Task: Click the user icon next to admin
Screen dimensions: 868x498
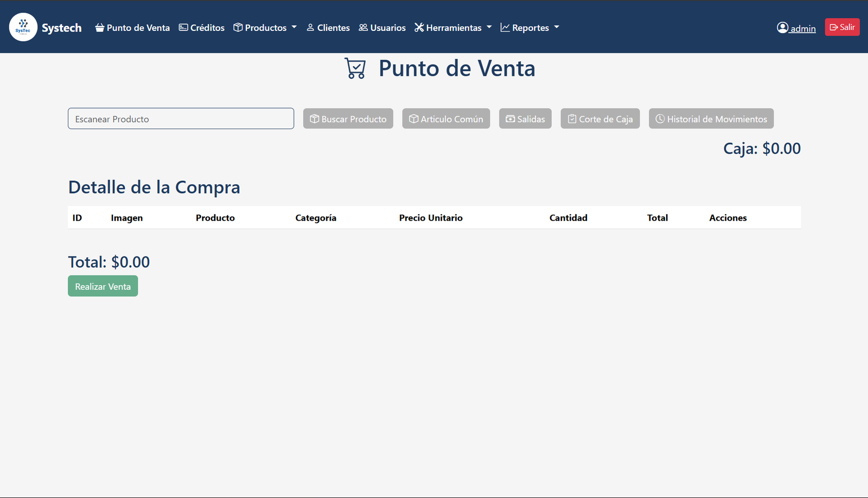Action: (x=782, y=27)
